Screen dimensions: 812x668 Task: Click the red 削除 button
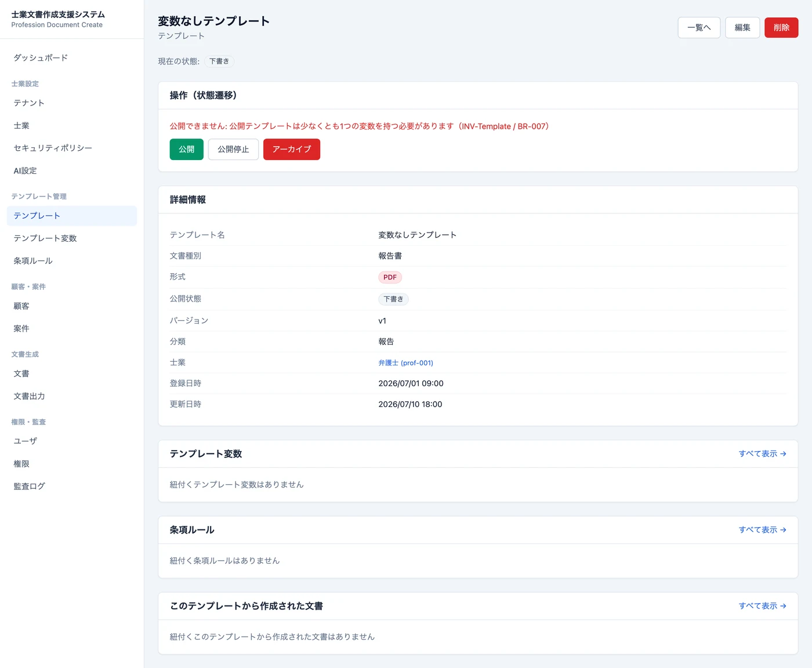pyautogui.click(x=781, y=28)
